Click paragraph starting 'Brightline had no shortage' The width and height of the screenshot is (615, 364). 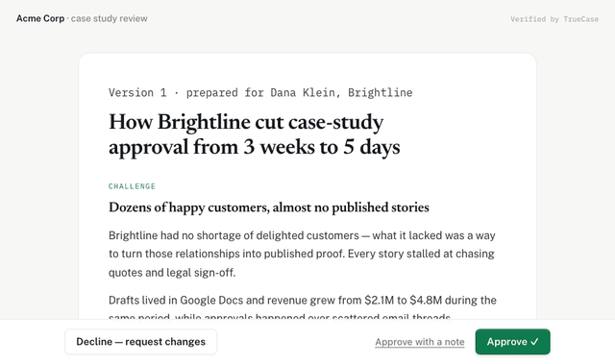[x=302, y=254]
